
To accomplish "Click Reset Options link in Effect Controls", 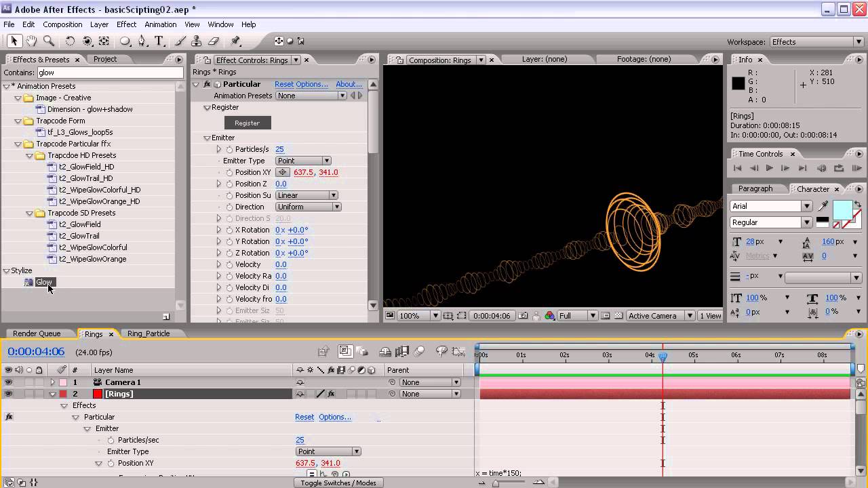I will pyautogui.click(x=301, y=84).
